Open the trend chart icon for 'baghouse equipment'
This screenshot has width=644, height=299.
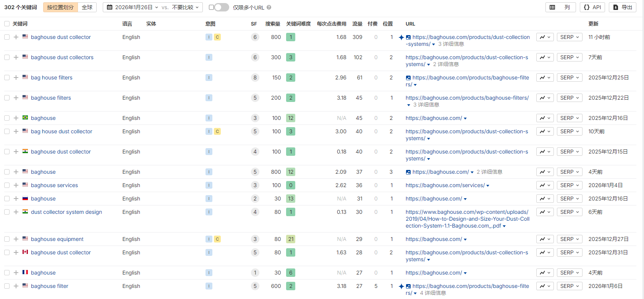coord(544,239)
